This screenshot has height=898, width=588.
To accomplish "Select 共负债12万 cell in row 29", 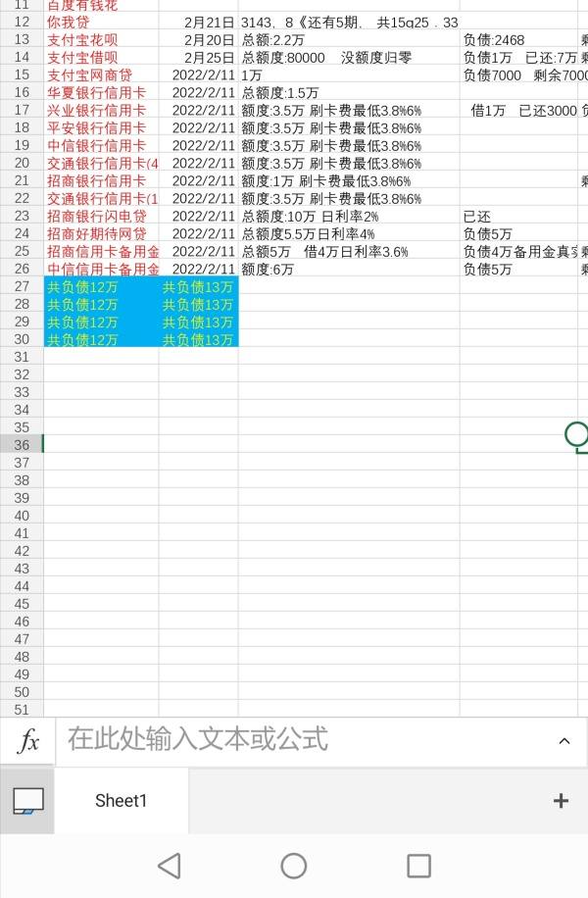I will 101,322.
